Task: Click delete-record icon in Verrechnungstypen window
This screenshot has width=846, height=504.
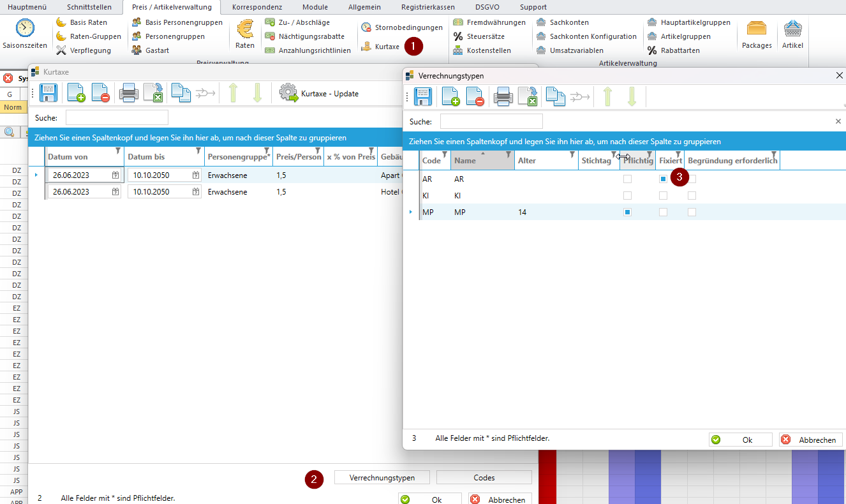Action: 475,97
